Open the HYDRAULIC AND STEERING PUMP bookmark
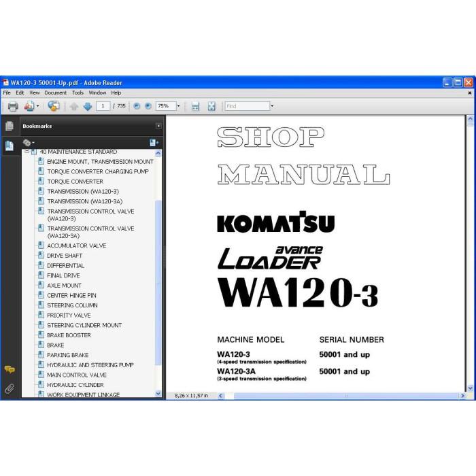The height and width of the screenshot is (476, 476). pyautogui.click(x=90, y=365)
